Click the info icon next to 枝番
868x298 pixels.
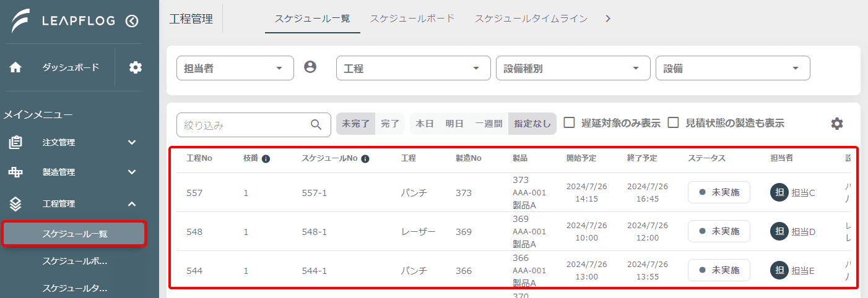[266, 159]
